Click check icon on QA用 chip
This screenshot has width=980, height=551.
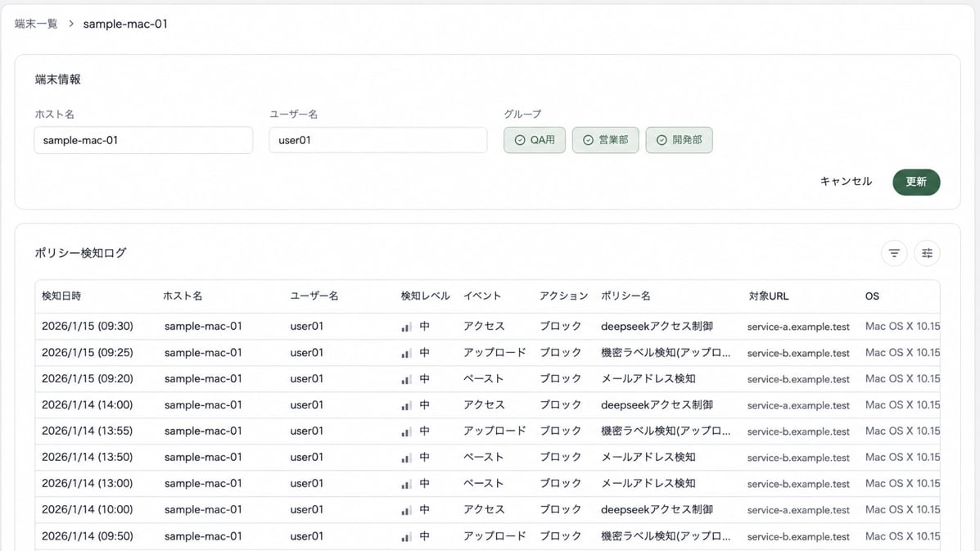pyautogui.click(x=519, y=140)
